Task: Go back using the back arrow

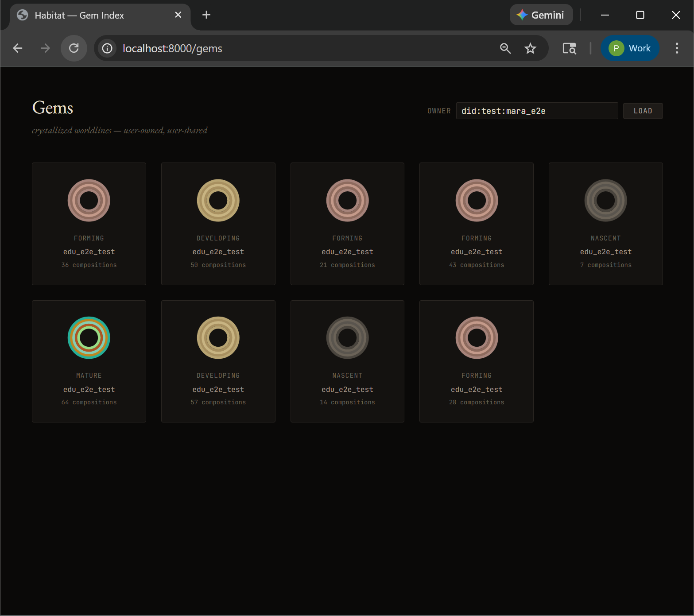Action: tap(18, 48)
